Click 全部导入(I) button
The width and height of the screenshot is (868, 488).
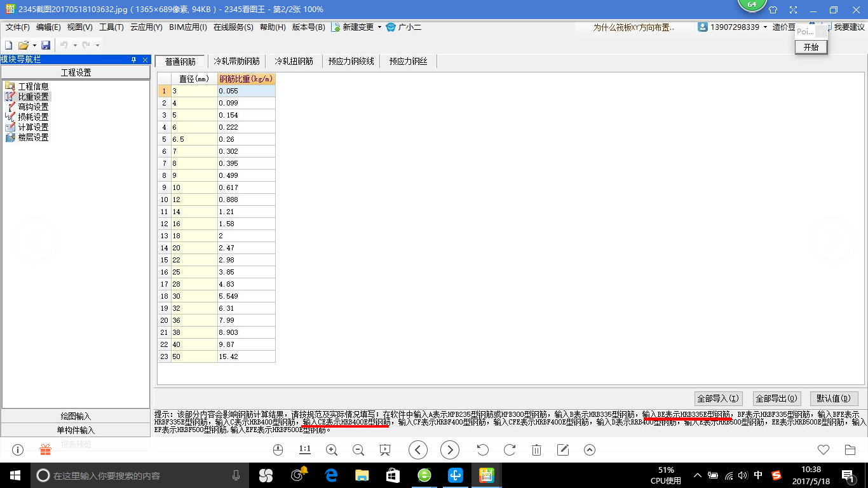coord(717,398)
